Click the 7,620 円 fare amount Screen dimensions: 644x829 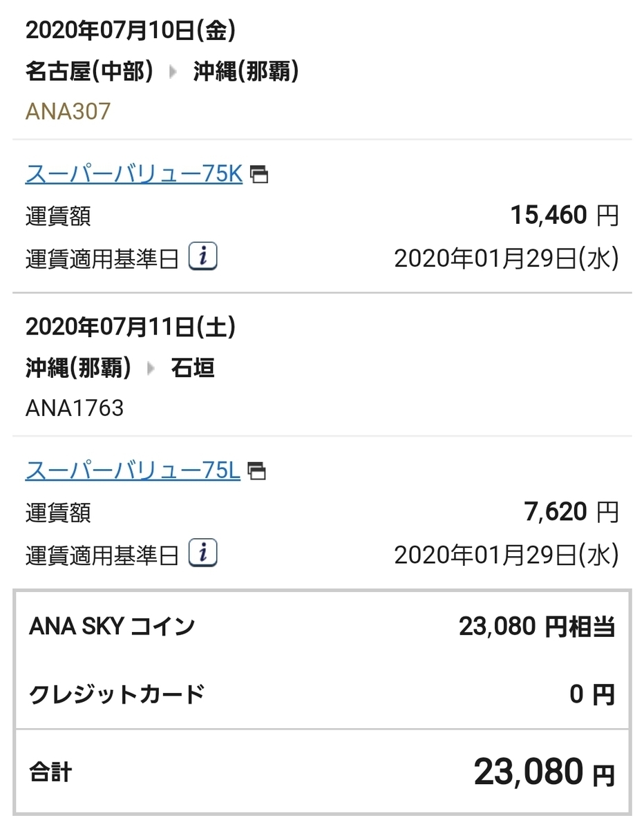click(x=571, y=513)
